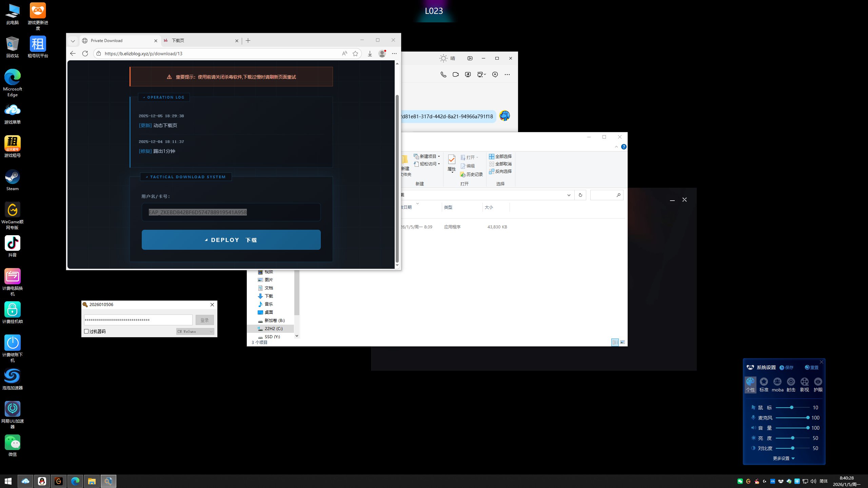Open the CN WeGame dropdown

(195, 331)
